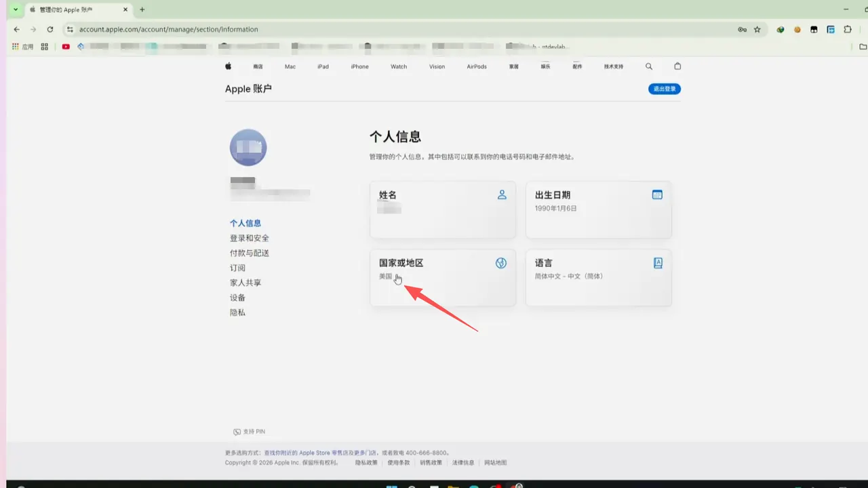This screenshot has height=488, width=868.
Task: Open the 隐私政策 footer link
Action: [x=366, y=463]
